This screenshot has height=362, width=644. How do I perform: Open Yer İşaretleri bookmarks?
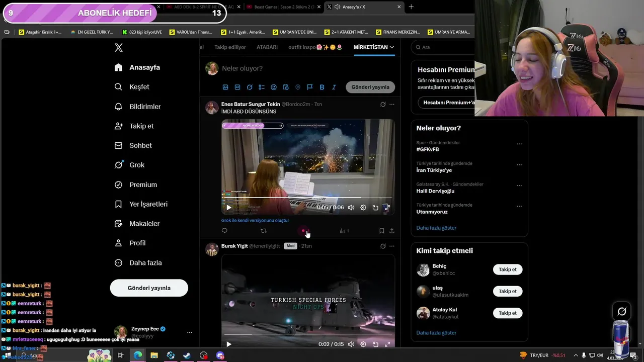pyautogui.click(x=141, y=204)
